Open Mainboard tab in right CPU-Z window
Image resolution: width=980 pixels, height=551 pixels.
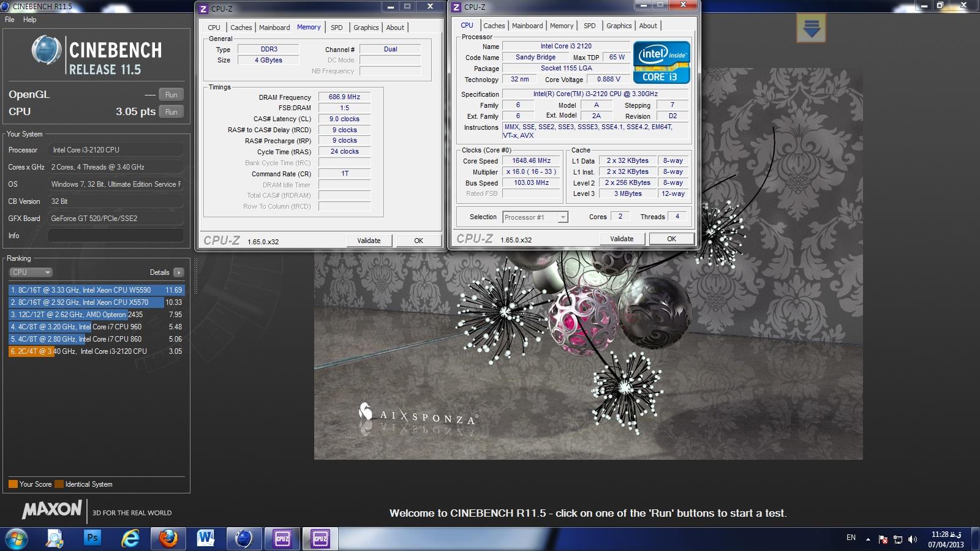[x=527, y=26]
